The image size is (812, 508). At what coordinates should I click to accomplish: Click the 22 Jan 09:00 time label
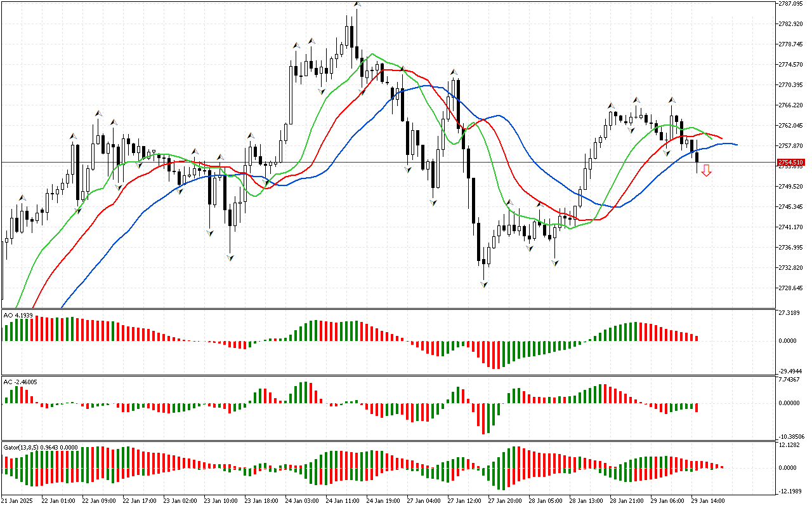click(99, 500)
